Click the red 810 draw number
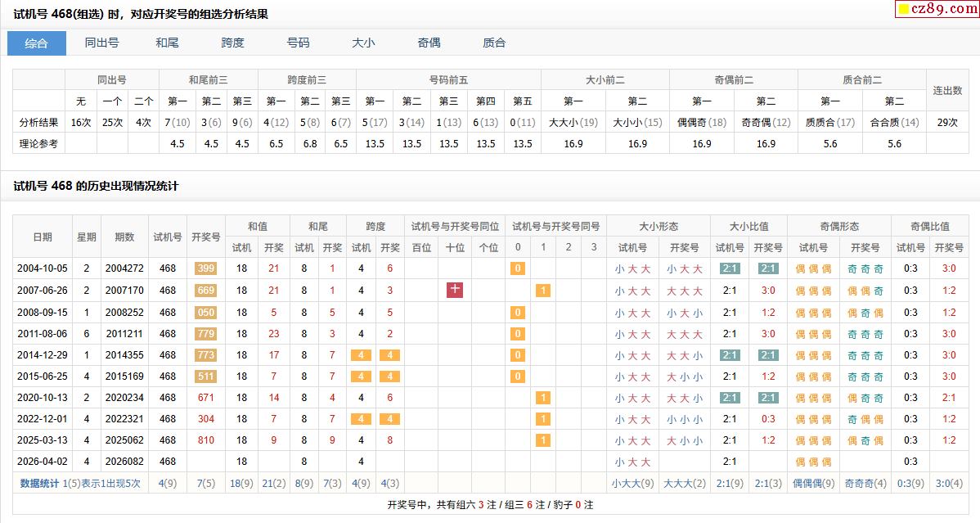980x523 pixels. (206, 440)
